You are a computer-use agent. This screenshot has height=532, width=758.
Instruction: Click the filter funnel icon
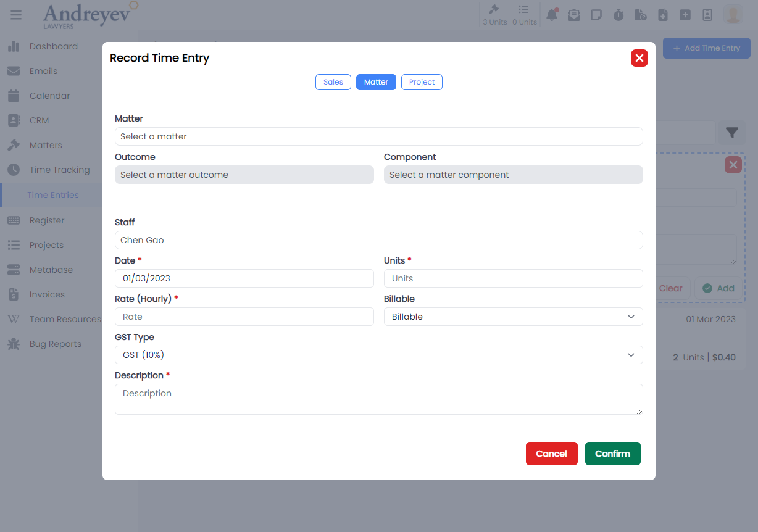coord(732,133)
